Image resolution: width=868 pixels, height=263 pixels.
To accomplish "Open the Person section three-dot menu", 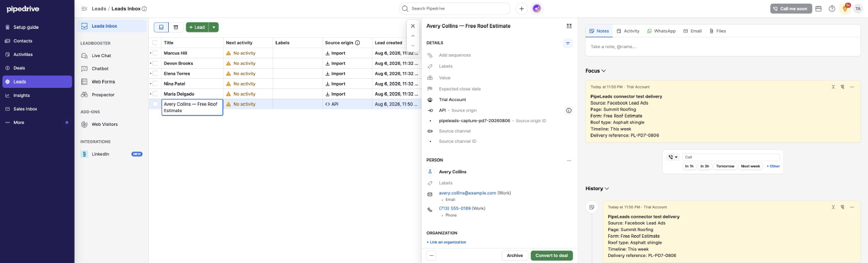I will [568, 161].
